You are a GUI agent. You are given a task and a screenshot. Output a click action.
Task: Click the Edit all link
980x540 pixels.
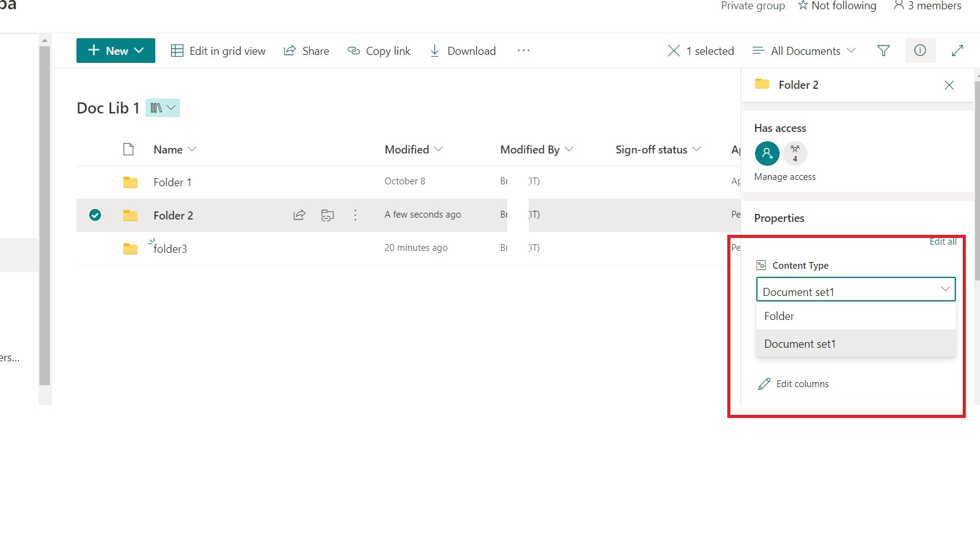pos(943,242)
